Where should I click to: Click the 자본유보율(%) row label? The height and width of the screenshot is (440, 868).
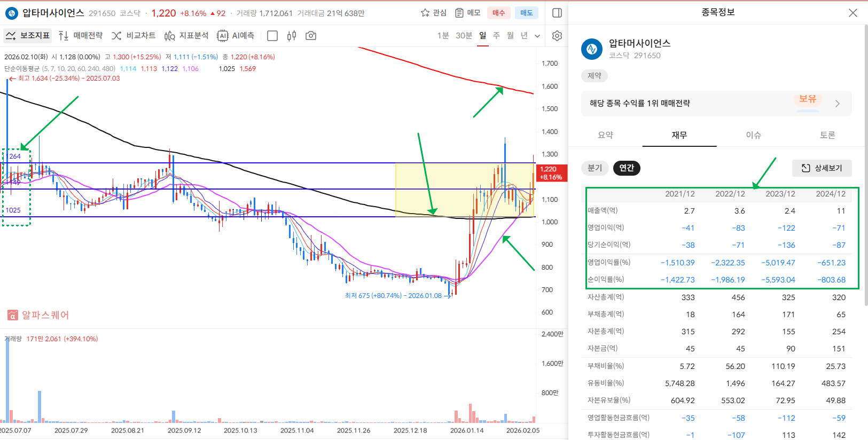(x=609, y=400)
